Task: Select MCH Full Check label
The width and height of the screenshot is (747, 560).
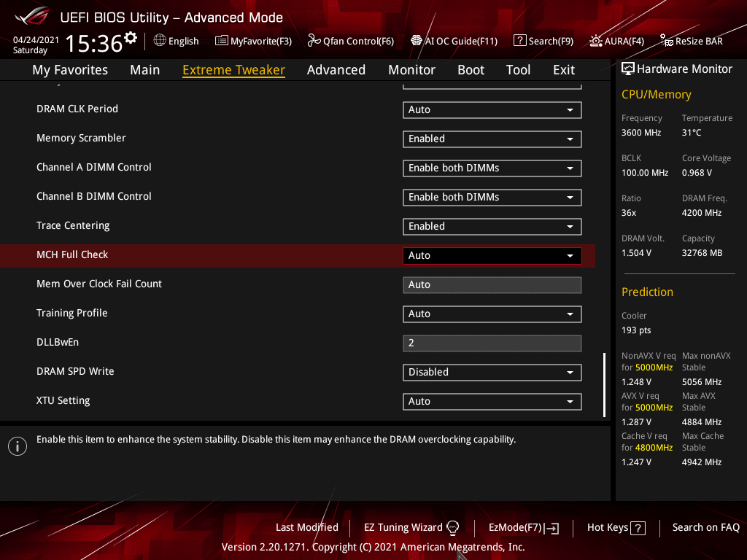Action: (72, 254)
